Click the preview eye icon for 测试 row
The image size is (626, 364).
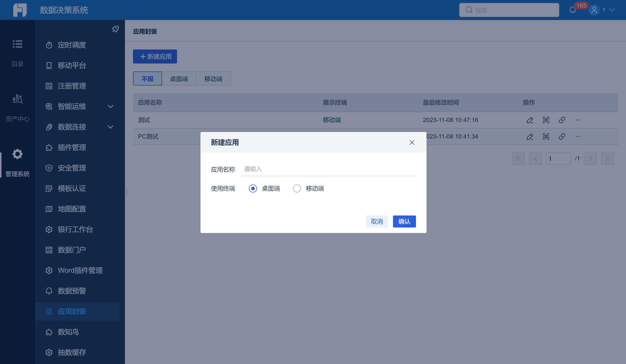[x=546, y=120]
